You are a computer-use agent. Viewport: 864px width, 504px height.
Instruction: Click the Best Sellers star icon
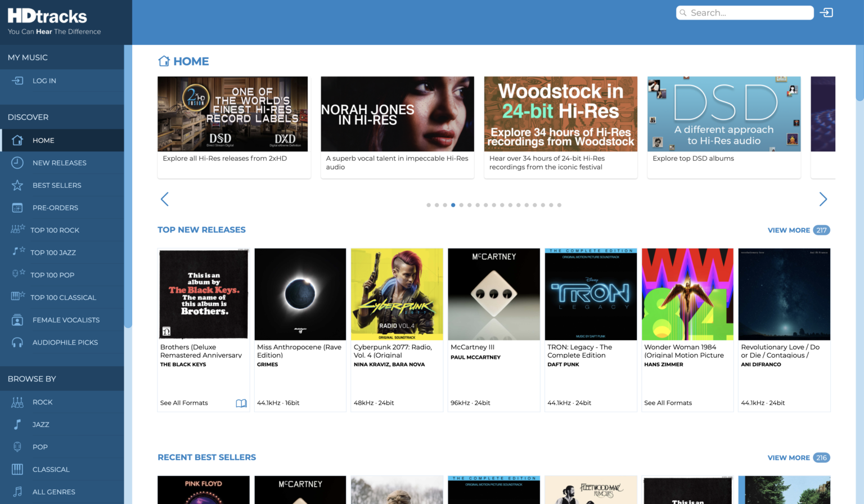[x=17, y=185]
